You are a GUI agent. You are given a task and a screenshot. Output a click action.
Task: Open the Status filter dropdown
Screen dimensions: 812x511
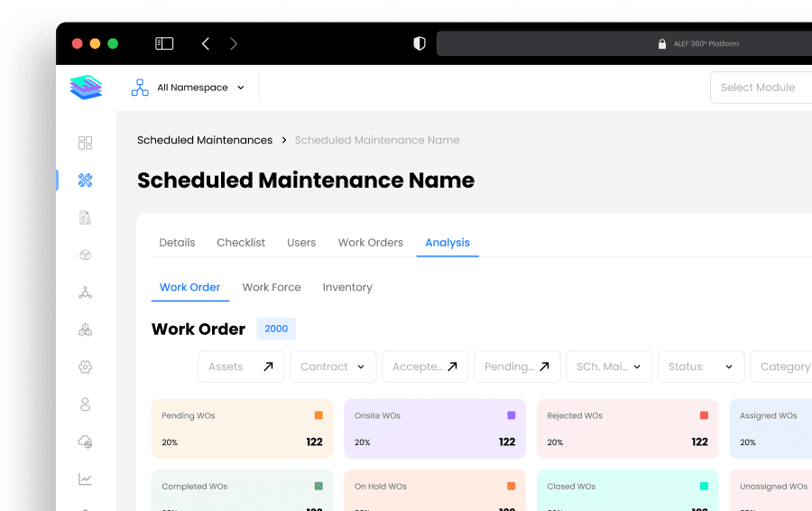pyautogui.click(x=700, y=367)
